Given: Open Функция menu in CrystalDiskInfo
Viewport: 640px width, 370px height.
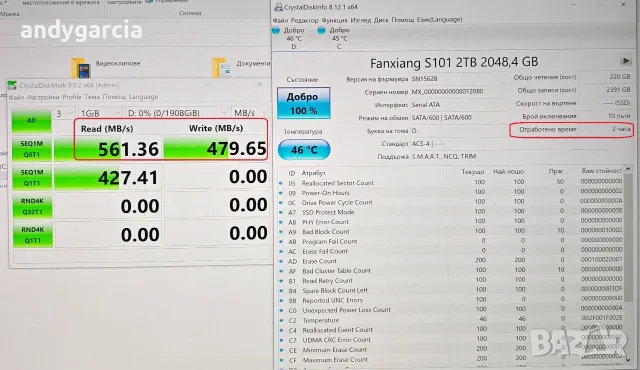Looking at the screenshot, I should [334, 20].
